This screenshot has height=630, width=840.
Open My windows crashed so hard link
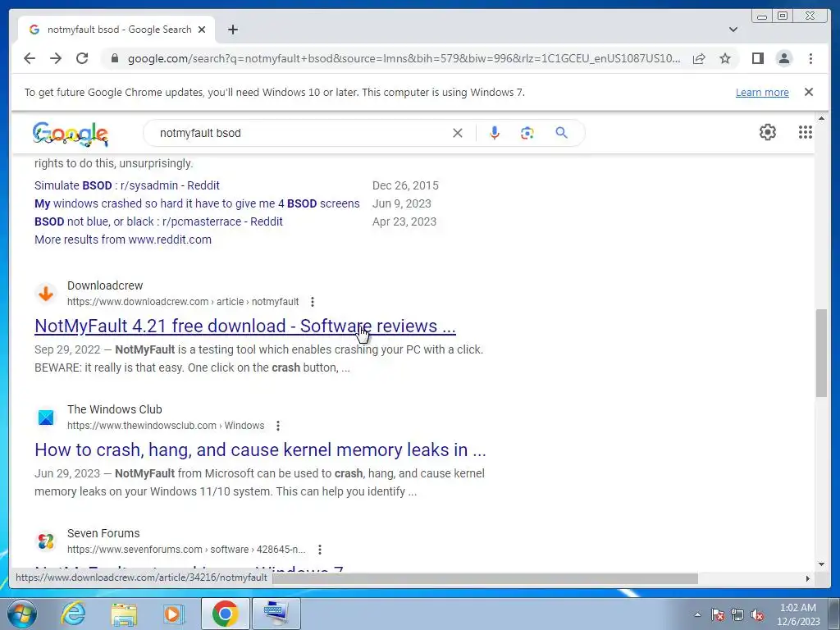[x=197, y=203]
